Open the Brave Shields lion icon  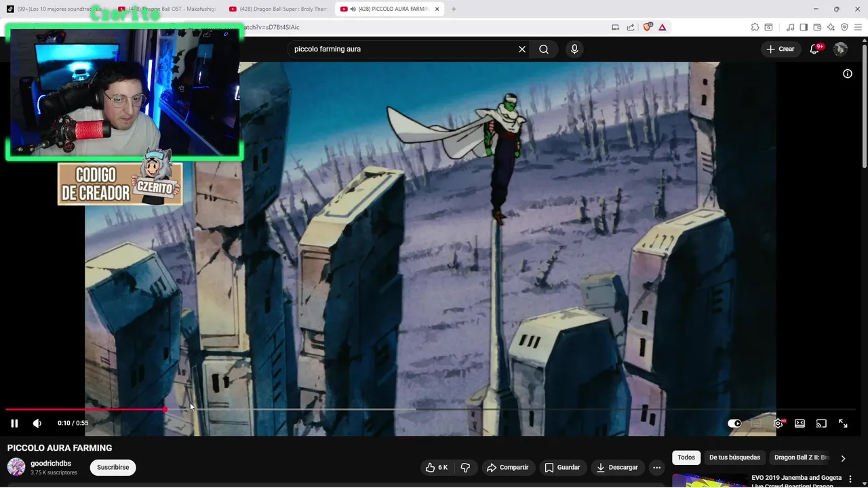pos(647,27)
